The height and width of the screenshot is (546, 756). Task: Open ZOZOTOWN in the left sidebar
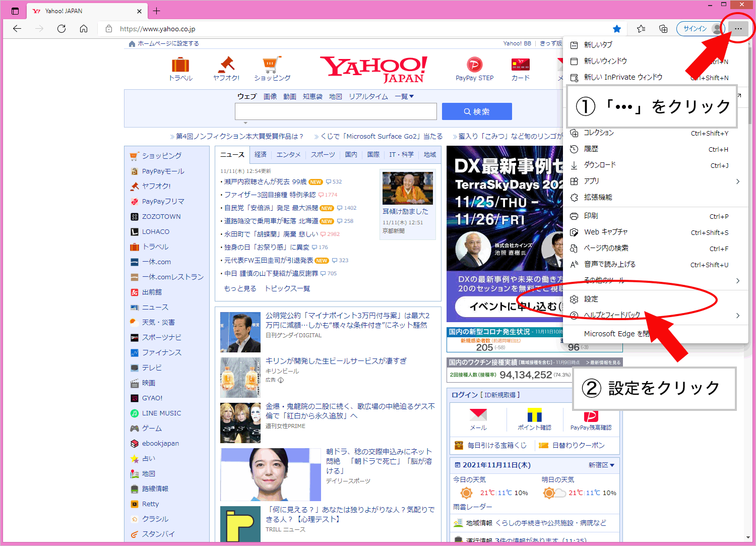(x=161, y=217)
